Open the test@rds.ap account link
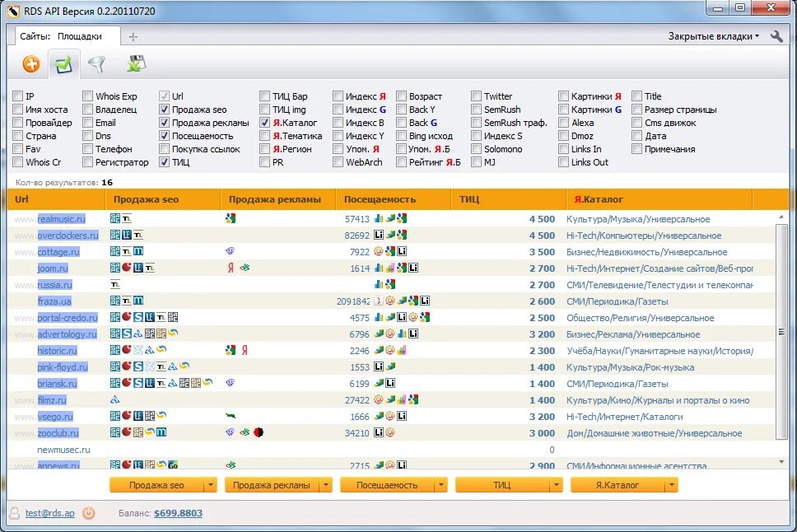This screenshot has width=797, height=532. pyautogui.click(x=49, y=513)
